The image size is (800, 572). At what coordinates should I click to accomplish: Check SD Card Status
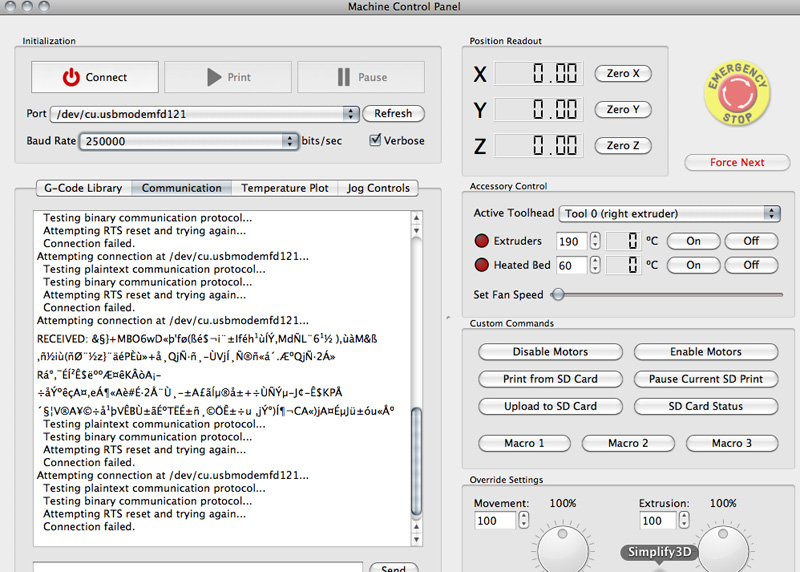pos(706,406)
